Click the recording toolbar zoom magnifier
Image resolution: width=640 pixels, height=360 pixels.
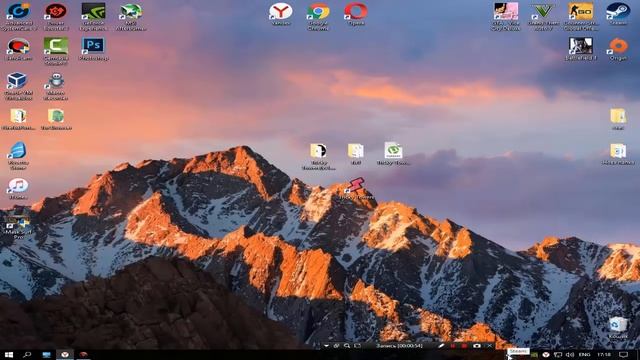pyautogui.click(x=347, y=346)
